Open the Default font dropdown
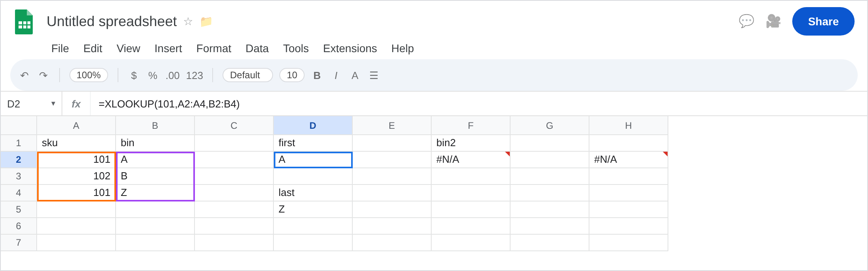This screenshot has height=271, width=868. tap(248, 75)
